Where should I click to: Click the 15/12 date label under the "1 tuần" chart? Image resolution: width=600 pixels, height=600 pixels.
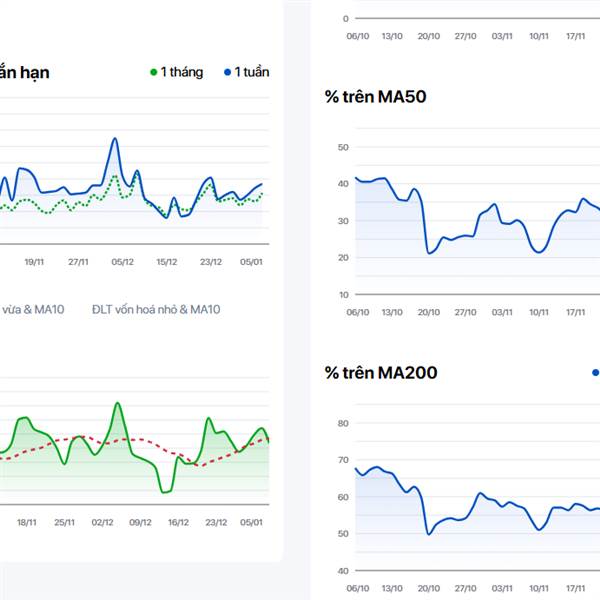pos(166,262)
